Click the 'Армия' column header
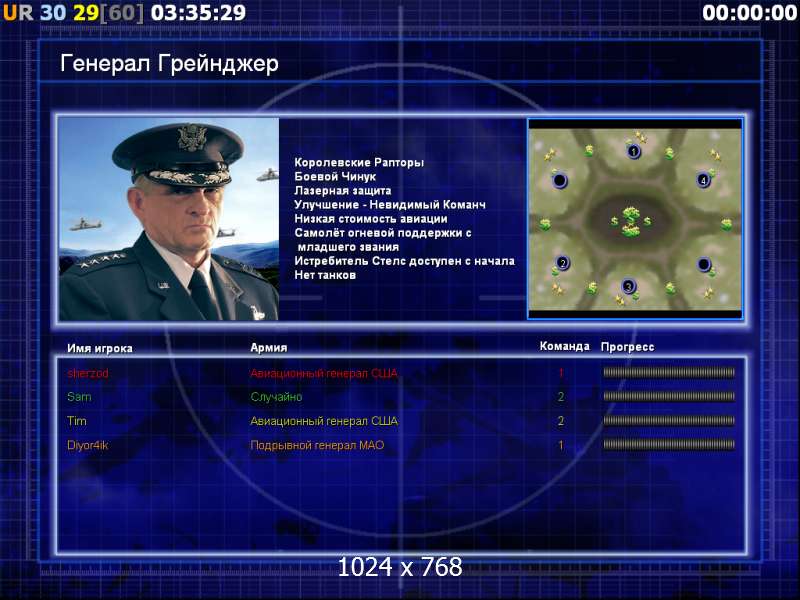This screenshot has width=800, height=600. 269,347
